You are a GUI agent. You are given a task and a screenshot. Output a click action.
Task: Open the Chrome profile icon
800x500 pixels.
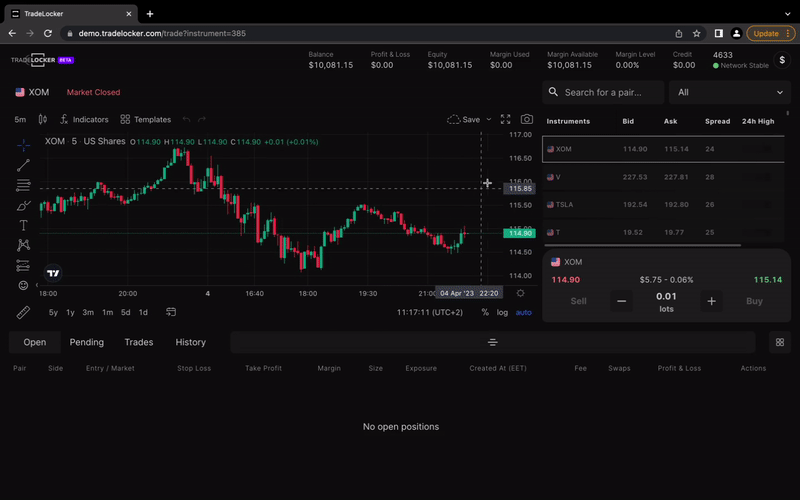click(736, 33)
